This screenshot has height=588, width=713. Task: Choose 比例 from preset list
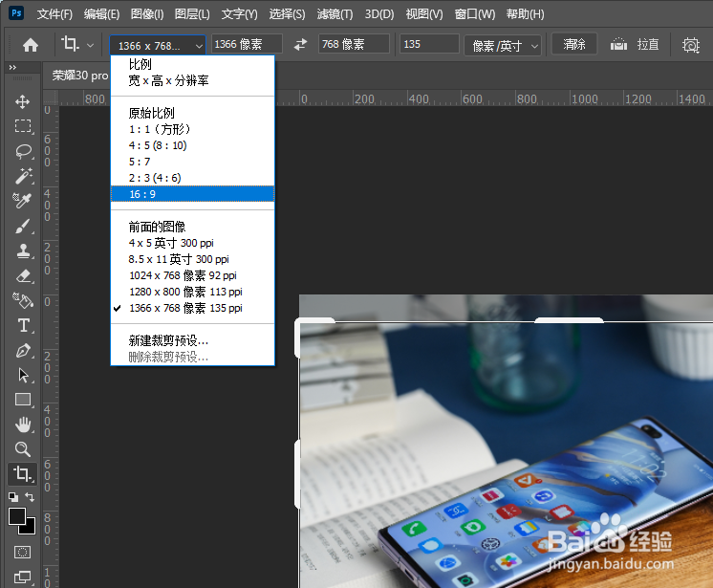pos(192,65)
